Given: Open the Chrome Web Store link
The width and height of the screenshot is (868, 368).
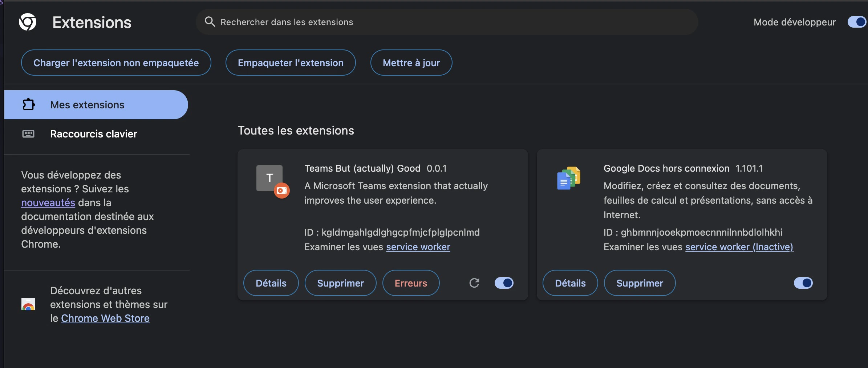Looking at the screenshot, I should pyautogui.click(x=105, y=318).
